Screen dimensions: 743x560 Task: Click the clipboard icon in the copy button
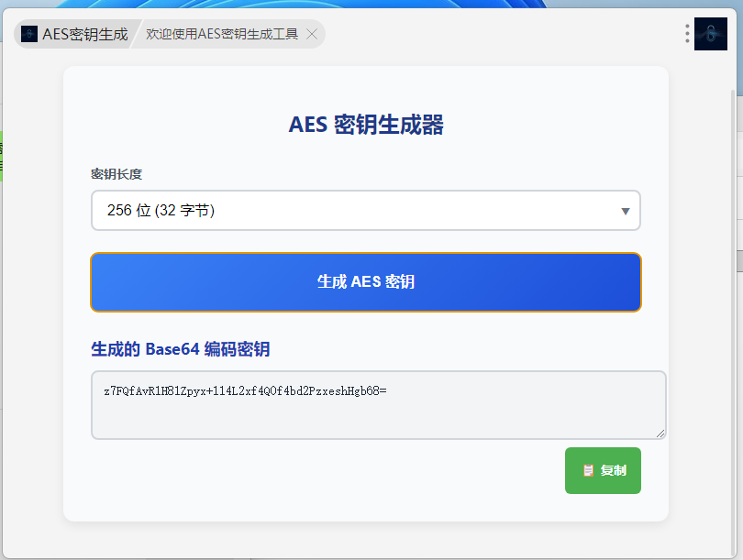[x=588, y=470]
